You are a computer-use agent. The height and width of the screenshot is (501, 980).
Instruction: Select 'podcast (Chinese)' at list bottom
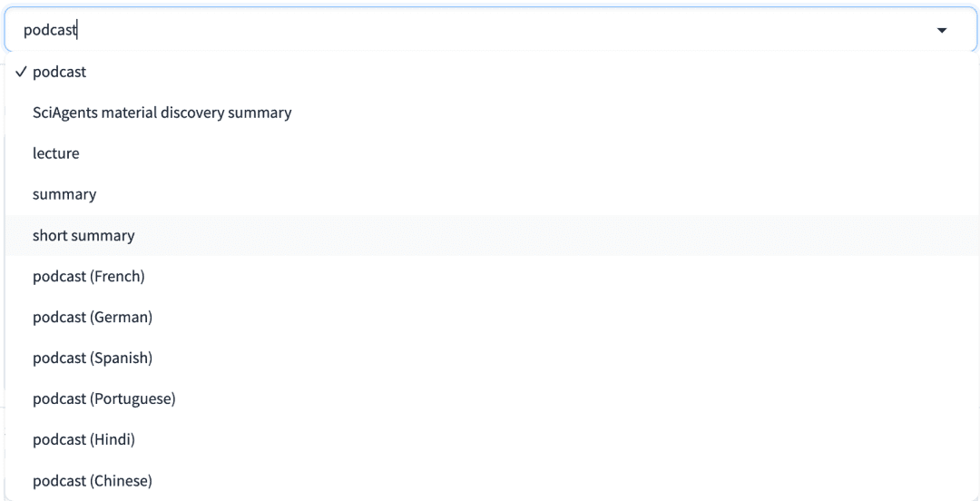[x=493, y=481]
